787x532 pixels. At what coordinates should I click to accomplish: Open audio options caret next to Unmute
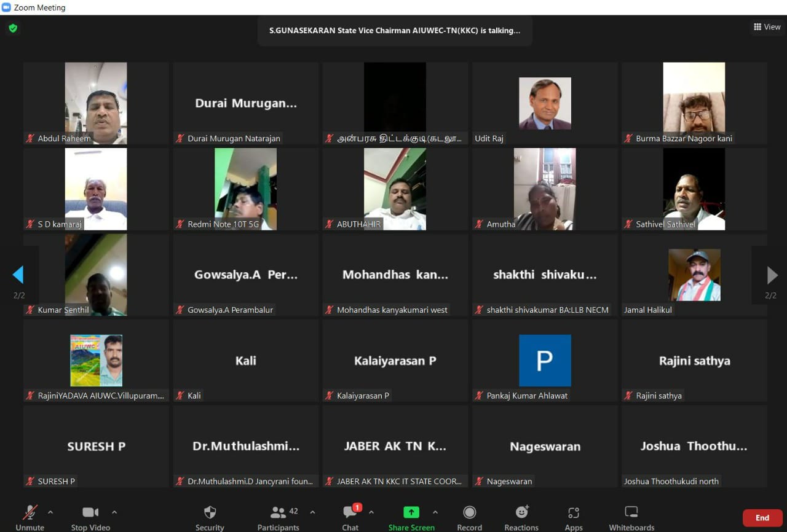(50, 512)
